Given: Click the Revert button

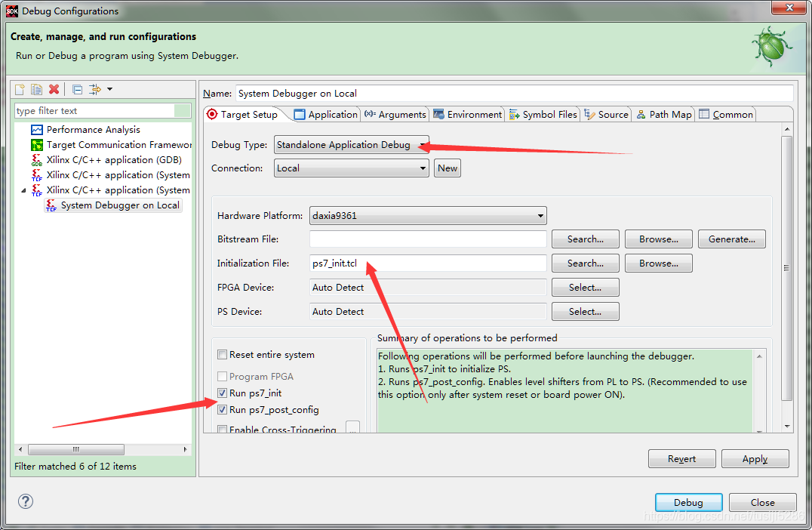Looking at the screenshot, I should 681,459.
